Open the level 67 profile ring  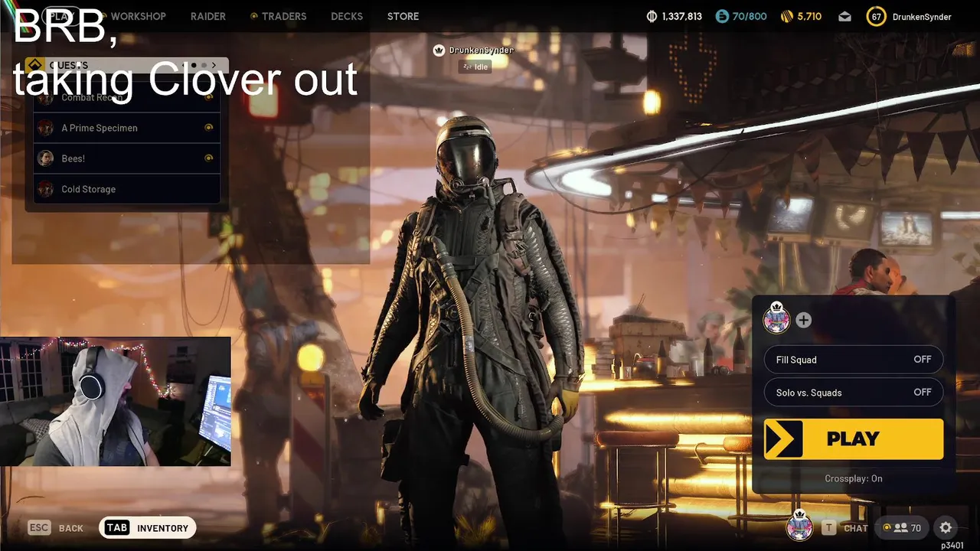click(x=877, y=16)
